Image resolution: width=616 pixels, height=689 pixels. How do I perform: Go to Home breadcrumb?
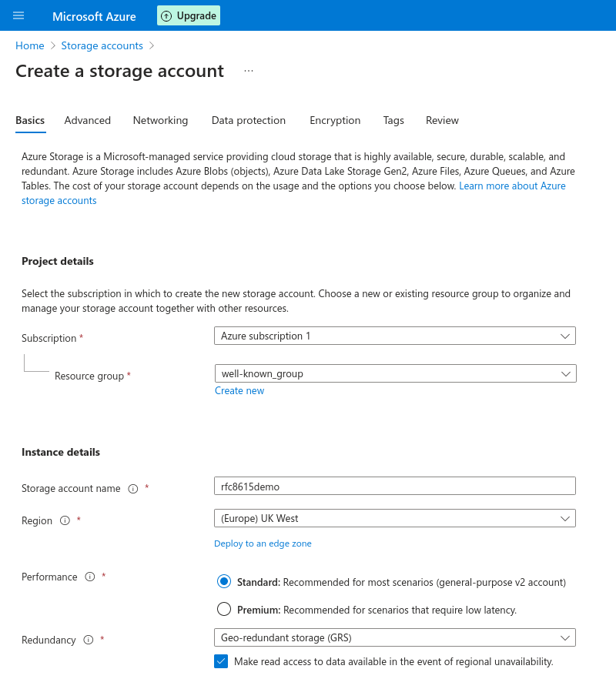click(30, 45)
